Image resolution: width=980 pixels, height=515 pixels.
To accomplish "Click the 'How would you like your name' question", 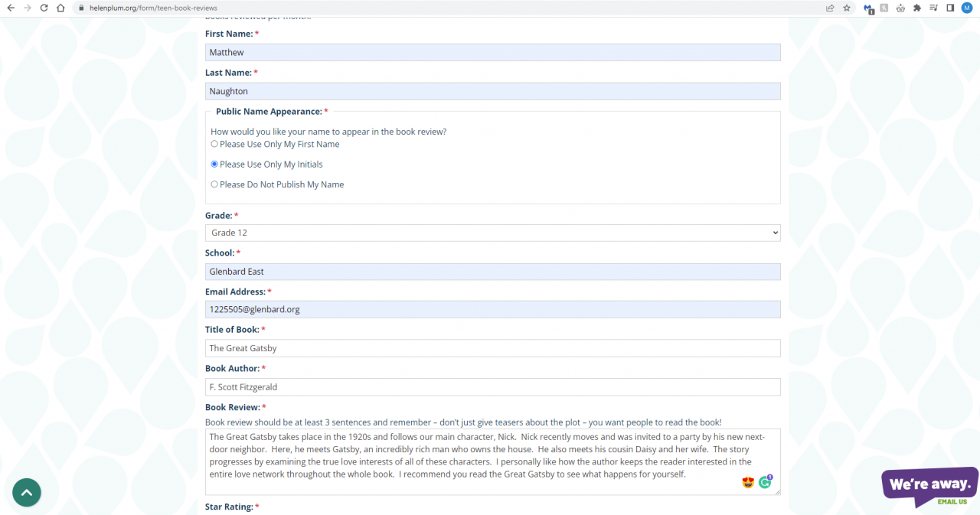I will pyautogui.click(x=328, y=132).
